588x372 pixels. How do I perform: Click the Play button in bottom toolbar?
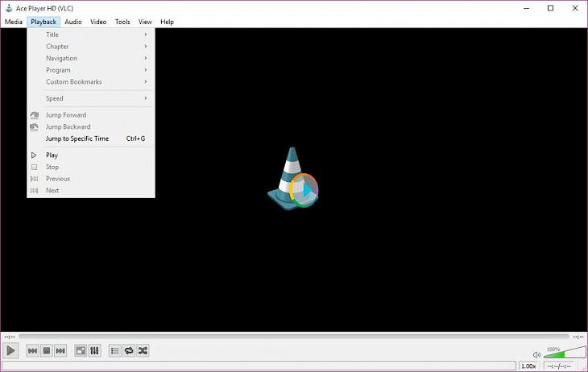[10, 350]
